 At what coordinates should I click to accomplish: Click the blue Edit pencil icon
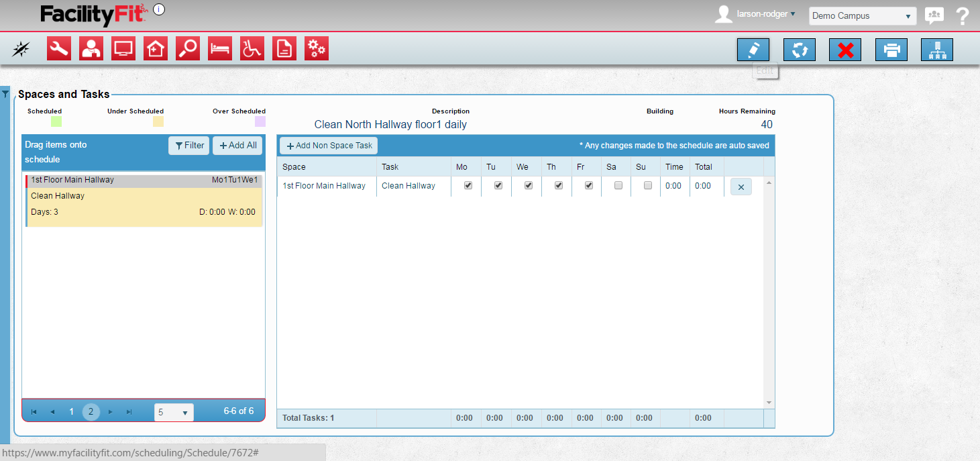click(x=753, y=50)
